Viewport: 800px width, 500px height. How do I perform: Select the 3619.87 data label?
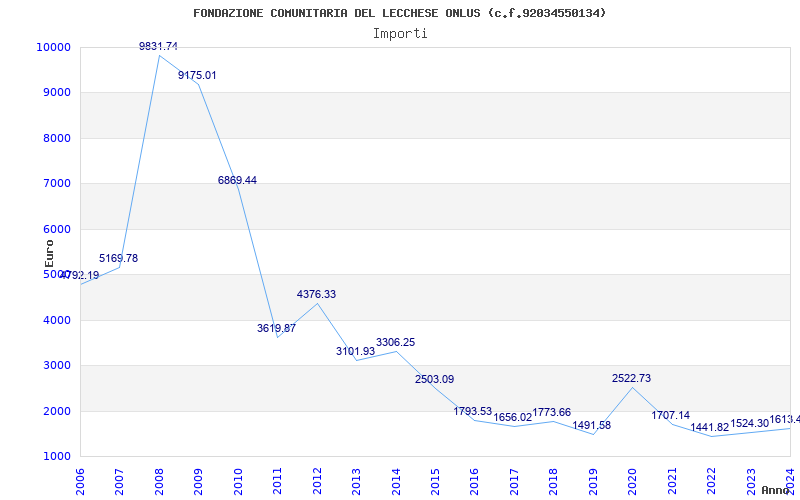[276, 329]
